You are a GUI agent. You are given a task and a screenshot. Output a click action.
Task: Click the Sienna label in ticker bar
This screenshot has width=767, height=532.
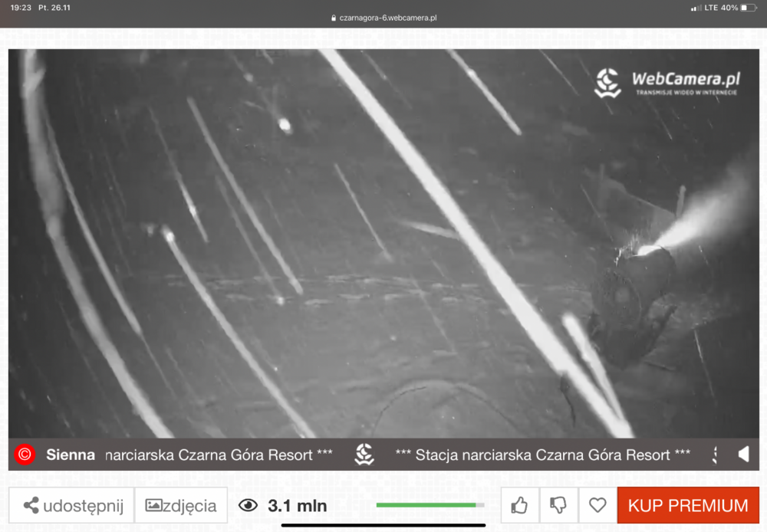click(x=71, y=455)
